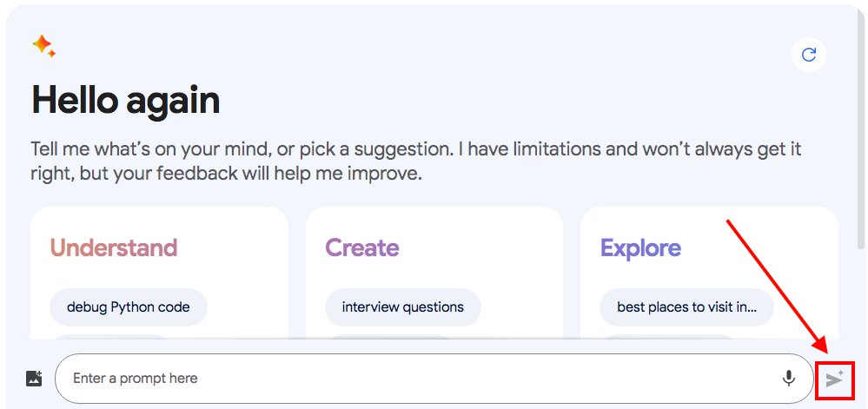Click the 'Explore' category heading

(x=640, y=248)
